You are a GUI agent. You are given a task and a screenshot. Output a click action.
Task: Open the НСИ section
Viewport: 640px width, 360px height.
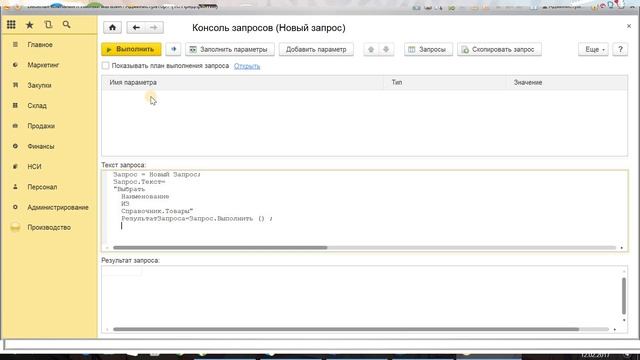(x=34, y=167)
